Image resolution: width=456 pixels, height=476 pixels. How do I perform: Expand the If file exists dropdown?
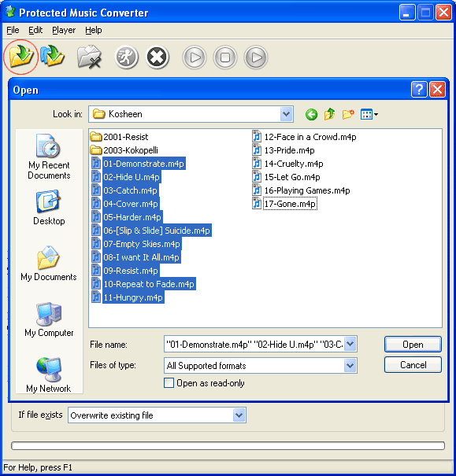click(x=239, y=415)
